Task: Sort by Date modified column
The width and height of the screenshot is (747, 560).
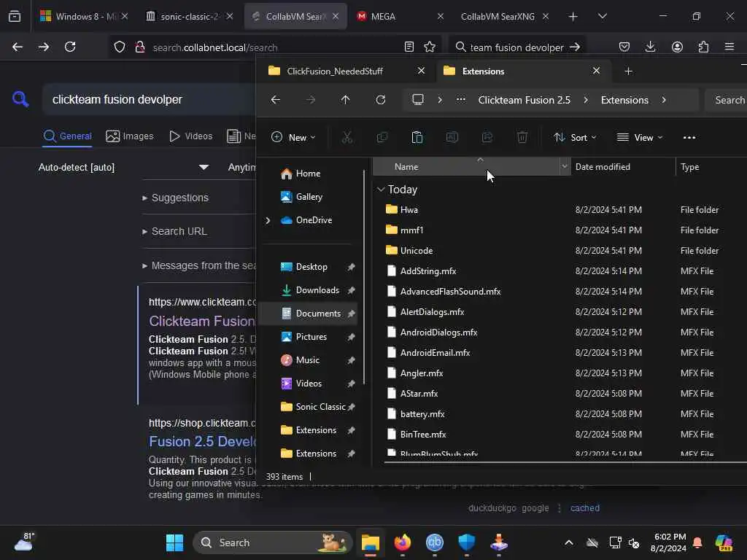Action: (603, 167)
